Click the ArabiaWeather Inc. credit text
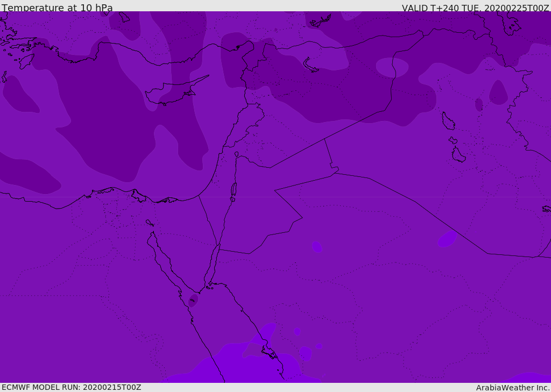 point(513,388)
